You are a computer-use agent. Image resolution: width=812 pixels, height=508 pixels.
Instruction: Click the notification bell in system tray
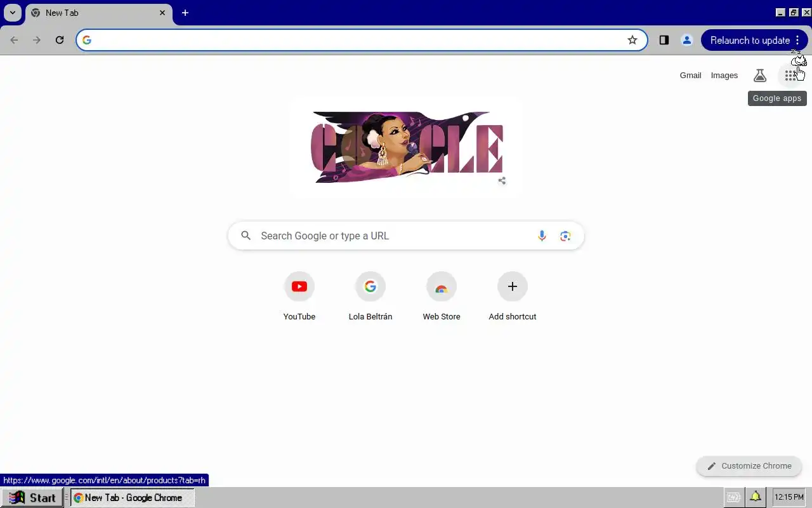(x=756, y=497)
